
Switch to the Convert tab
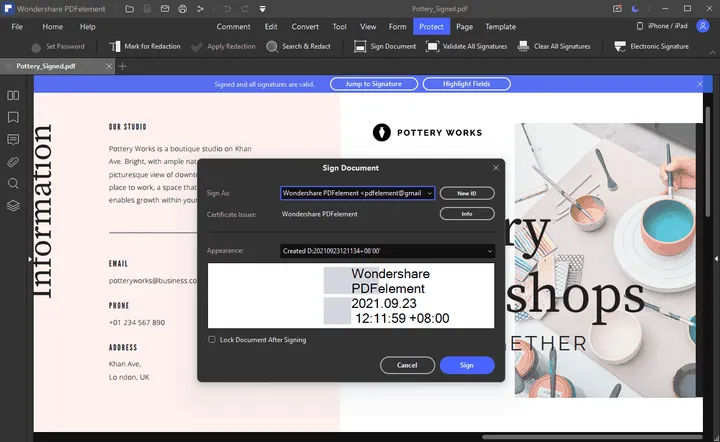click(x=305, y=26)
